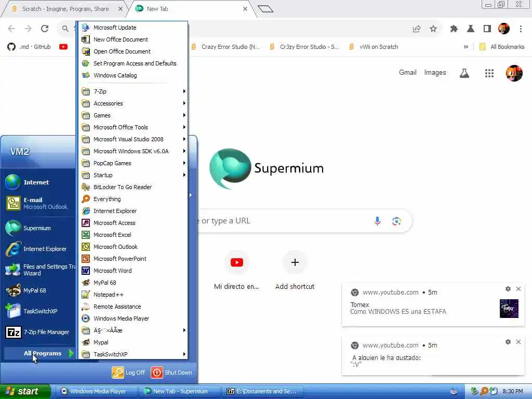Screen dimensions: 532x399
Task: Dismiss the Tomex YouTube notification
Action: [518, 289]
